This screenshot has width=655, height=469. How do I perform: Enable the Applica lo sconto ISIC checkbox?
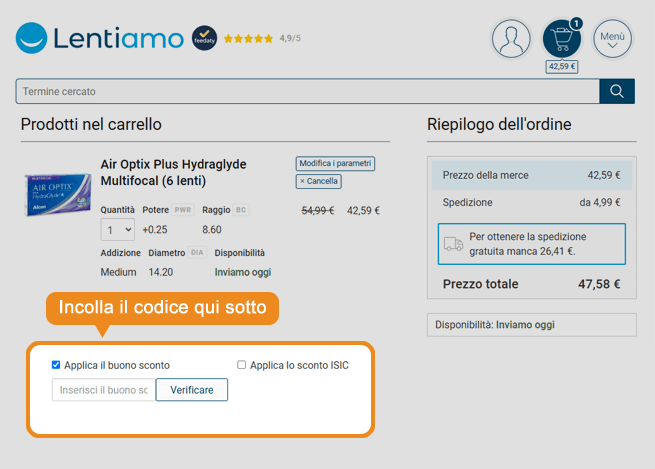pos(241,365)
